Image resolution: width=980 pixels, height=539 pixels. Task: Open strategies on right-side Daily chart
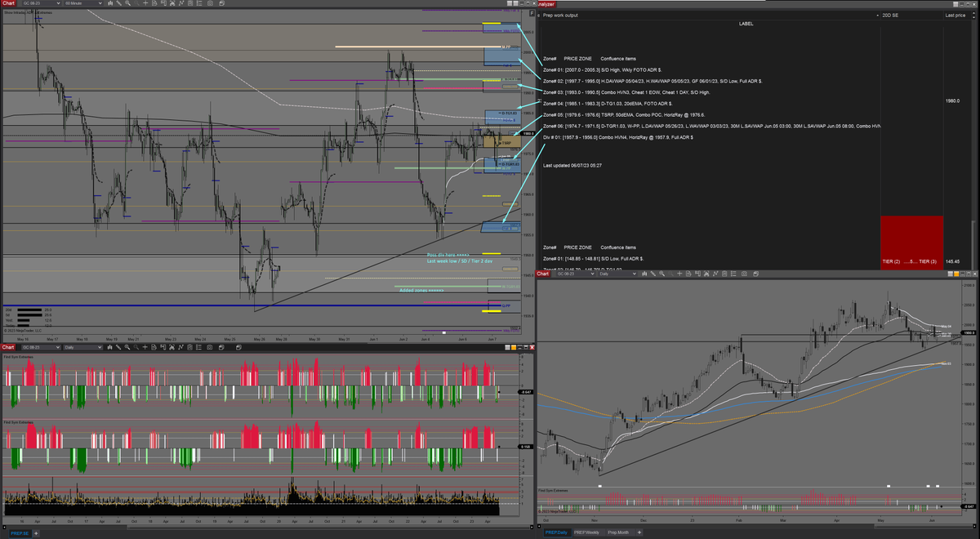point(724,273)
